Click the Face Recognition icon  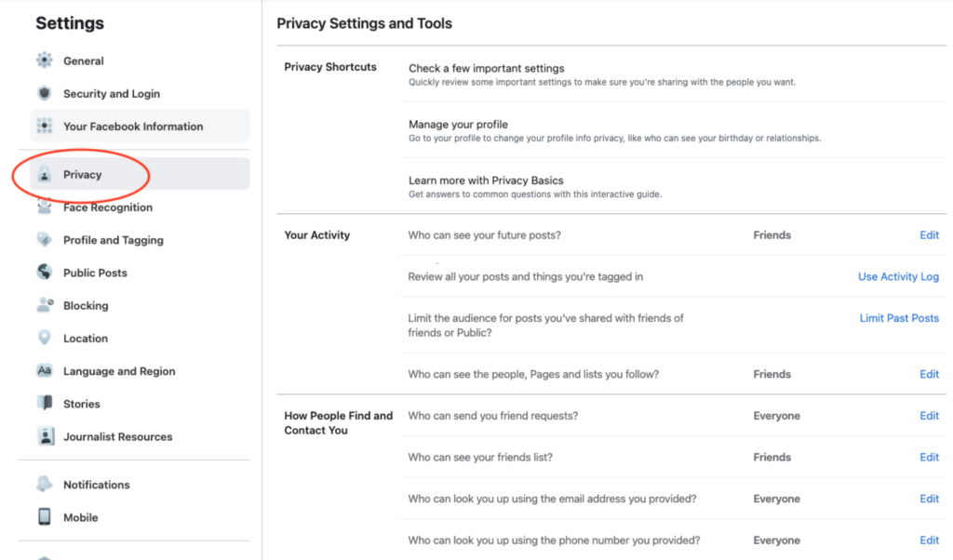(x=45, y=207)
